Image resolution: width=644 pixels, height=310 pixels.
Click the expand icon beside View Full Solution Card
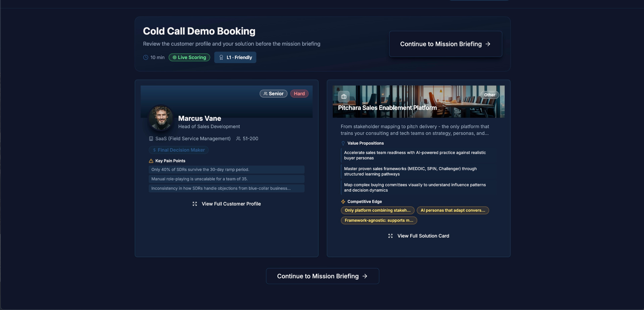coord(390,236)
